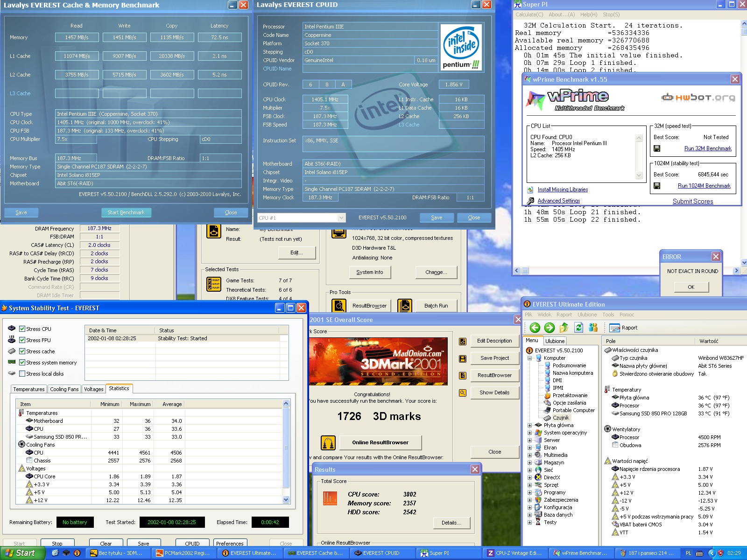Click the green Forward arrow in EVEREST toolbar
The height and width of the screenshot is (560, 747).
550,328
